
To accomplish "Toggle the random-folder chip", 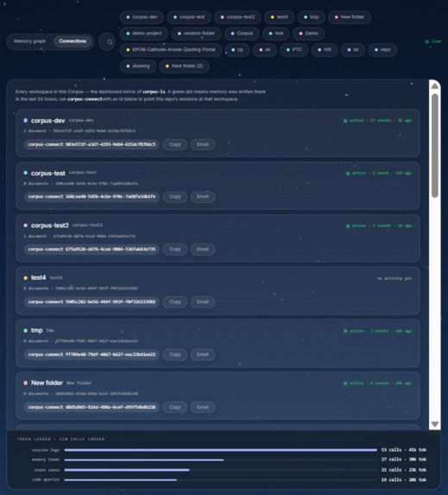I will [196, 34].
